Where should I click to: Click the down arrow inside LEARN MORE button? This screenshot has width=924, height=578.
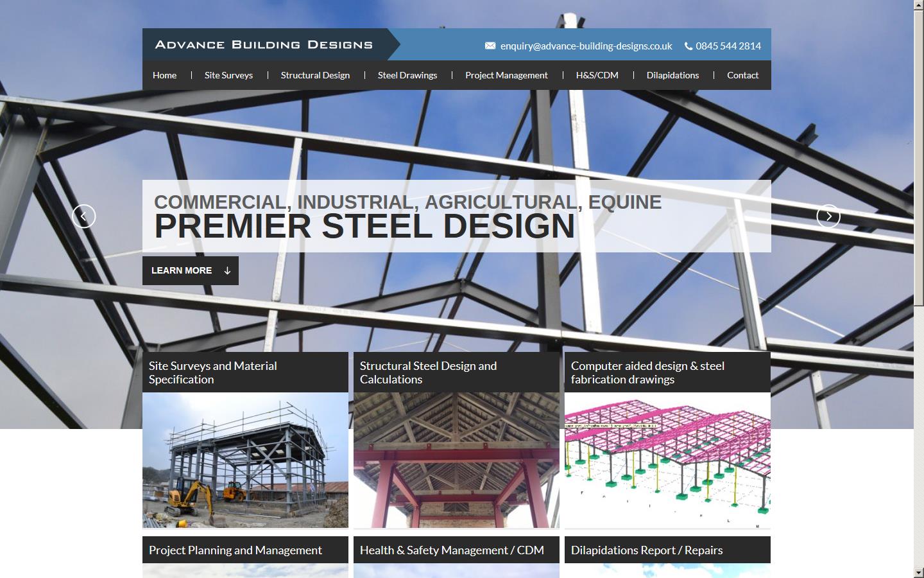pos(226,270)
